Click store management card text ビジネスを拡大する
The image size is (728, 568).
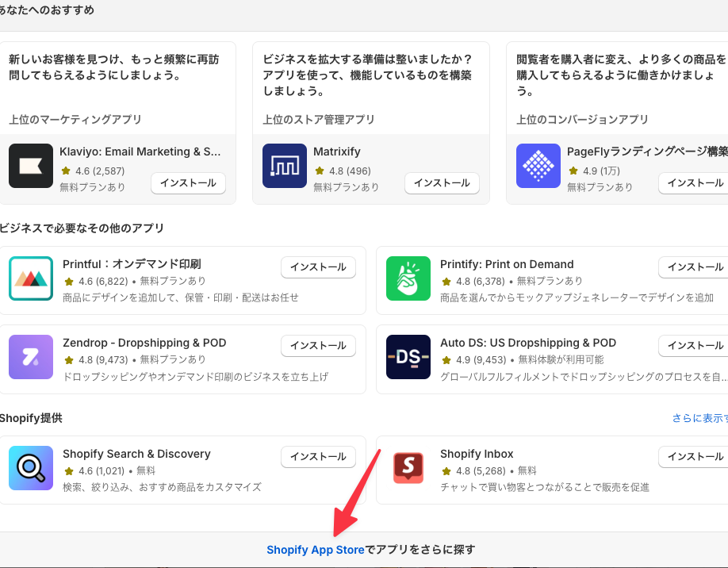point(368,75)
